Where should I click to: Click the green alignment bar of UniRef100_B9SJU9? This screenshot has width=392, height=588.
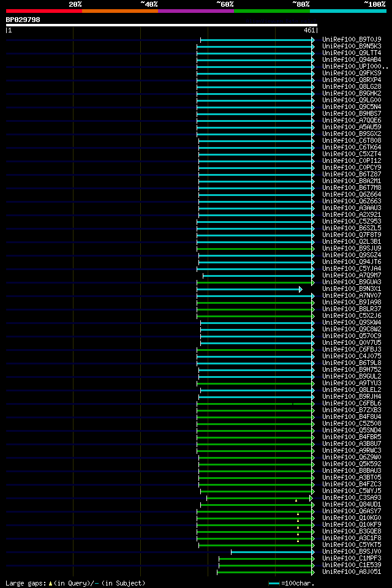(x=254, y=249)
